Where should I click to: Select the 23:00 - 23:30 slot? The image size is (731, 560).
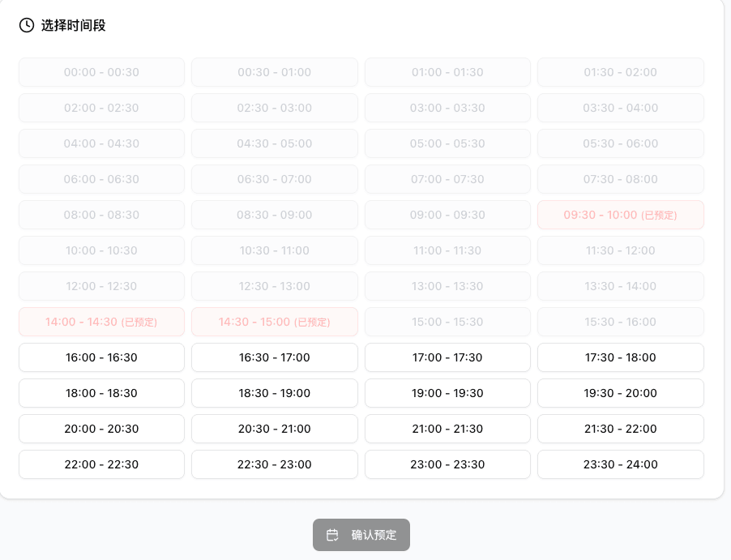point(447,464)
